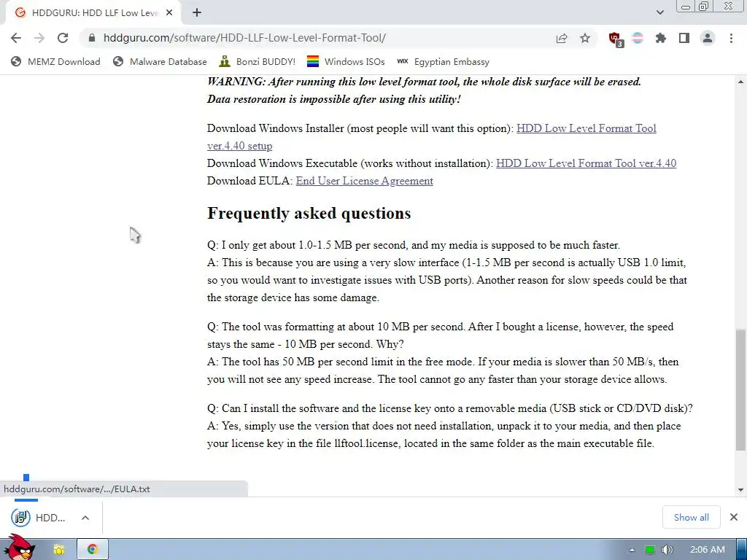Bookmark this page with the star

pos(585,38)
